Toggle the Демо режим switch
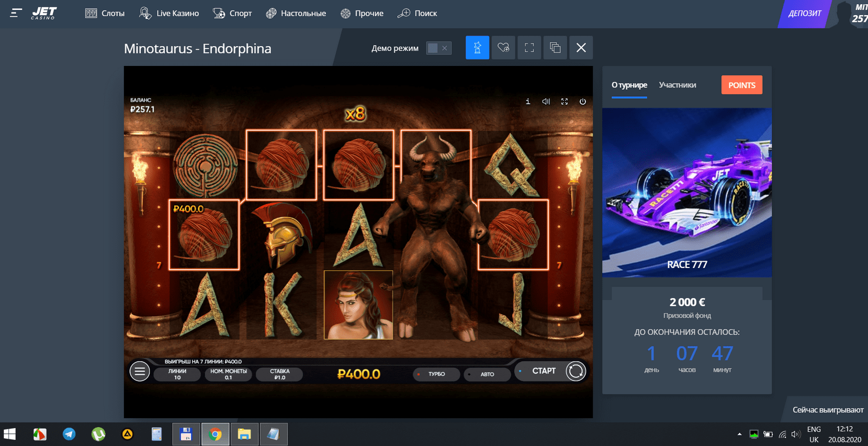 tap(438, 48)
